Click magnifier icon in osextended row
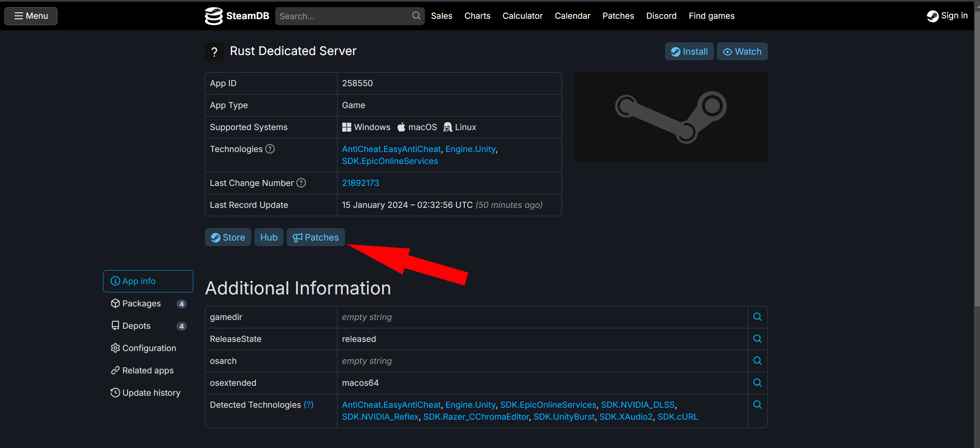Image resolution: width=980 pixels, height=448 pixels. click(757, 383)
